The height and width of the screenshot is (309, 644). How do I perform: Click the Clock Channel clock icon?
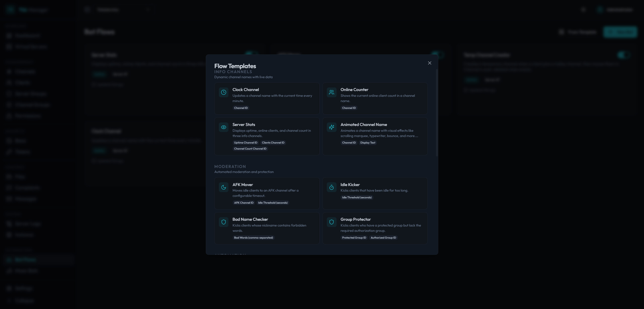point(223,92)
